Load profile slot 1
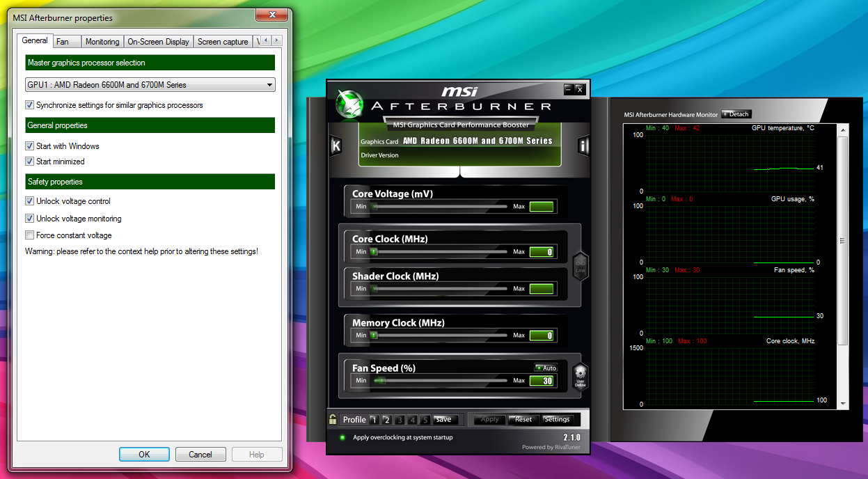 pos(374,420)
